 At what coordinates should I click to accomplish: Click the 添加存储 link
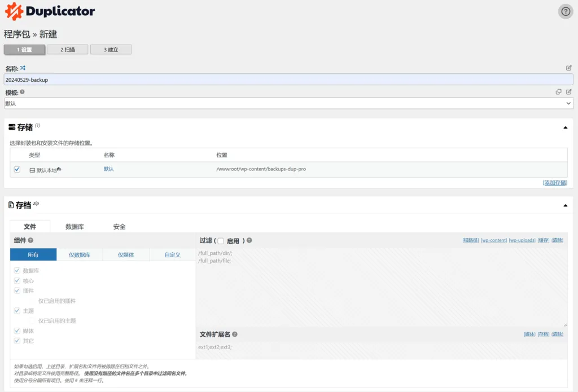point(555,183)
